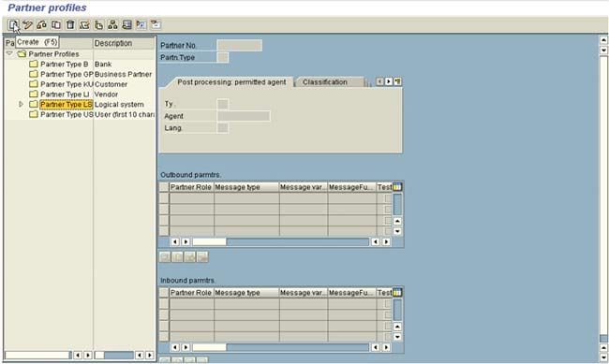Click the down arrow of the Inbound table vertical scrollbar
The image size is (609, 364).
pos(397,337)
